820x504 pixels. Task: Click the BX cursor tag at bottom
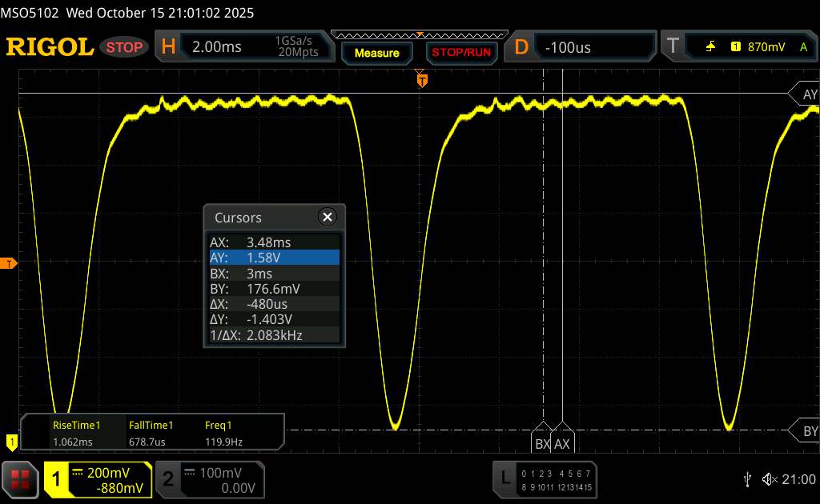(x=542, y=443)
